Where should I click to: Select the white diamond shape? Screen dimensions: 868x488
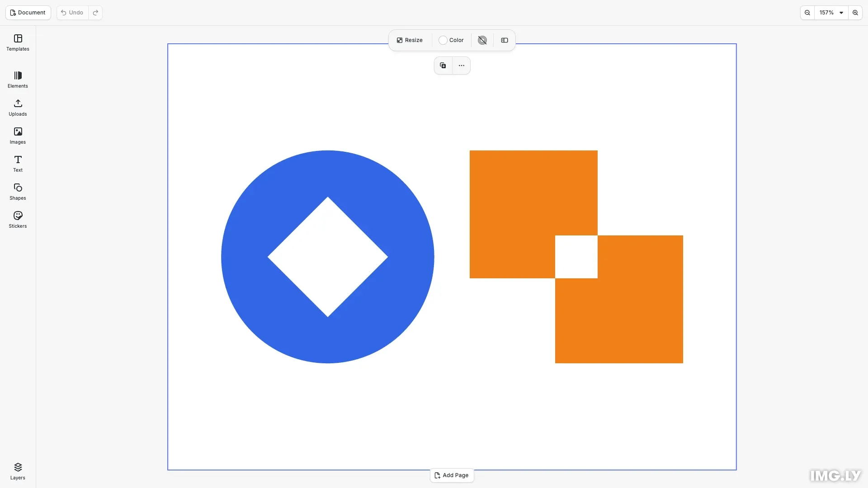click(328, 257)
